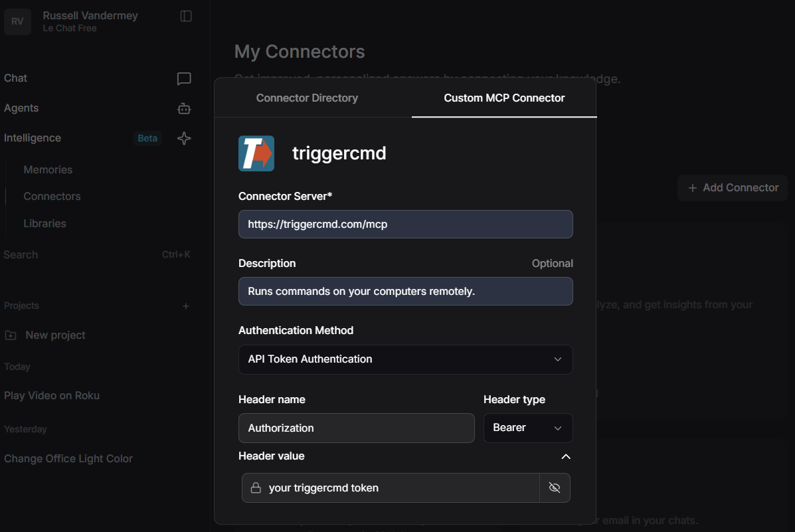
Task: Click the RV user avatar
Action: click(x=17, y=21)
